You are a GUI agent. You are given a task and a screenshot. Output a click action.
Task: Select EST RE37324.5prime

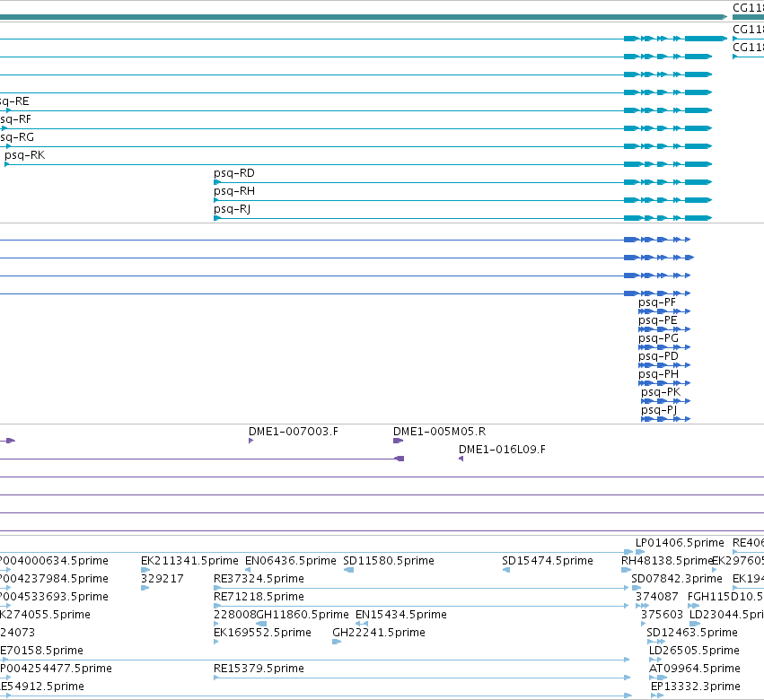pyautogui.click(x=259, y=579)
